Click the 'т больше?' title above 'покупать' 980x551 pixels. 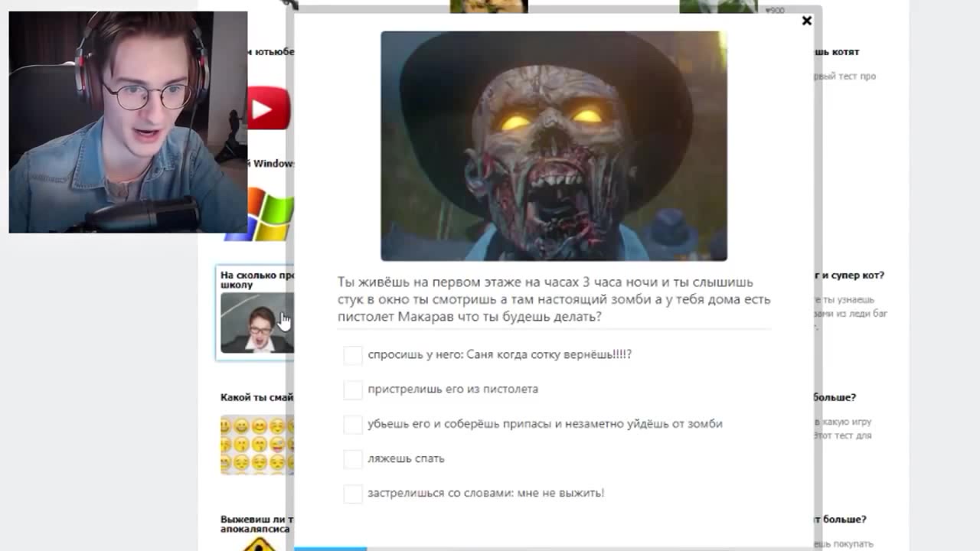pyautogui.click(x=840, y=519)
